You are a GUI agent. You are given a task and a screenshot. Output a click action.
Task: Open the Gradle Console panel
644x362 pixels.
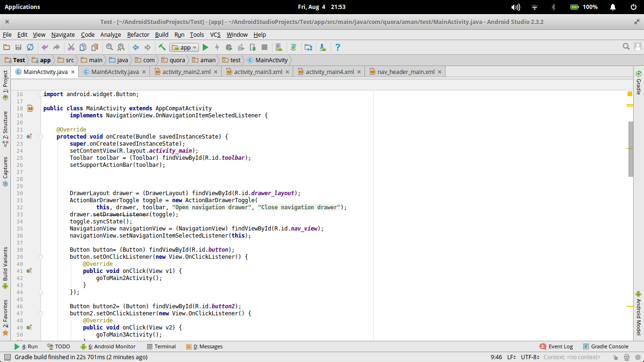(606, 346)
